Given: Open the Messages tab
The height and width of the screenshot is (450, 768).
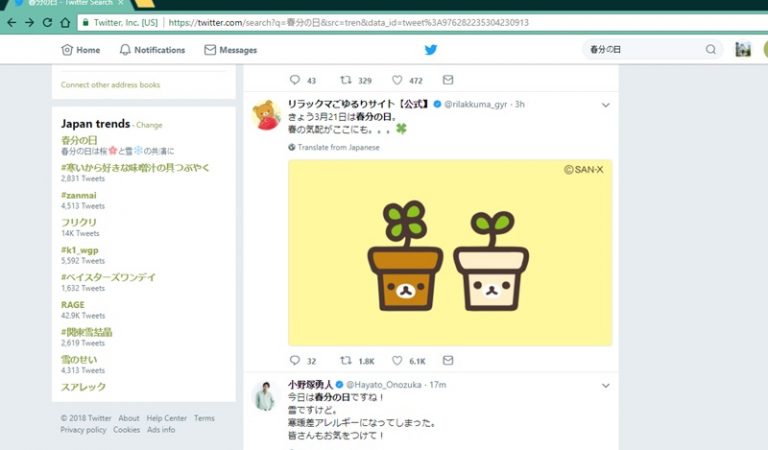Looking at the screenshot, I should [231, 50].
